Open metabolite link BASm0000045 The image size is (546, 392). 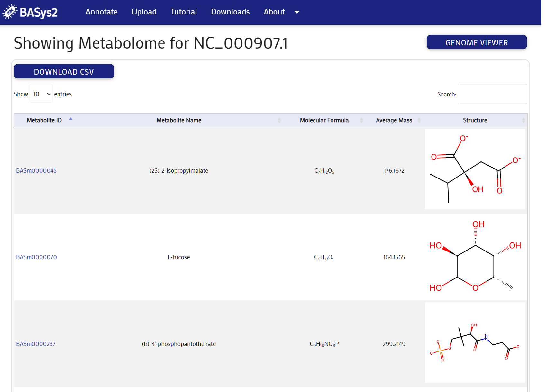[36, 171]
